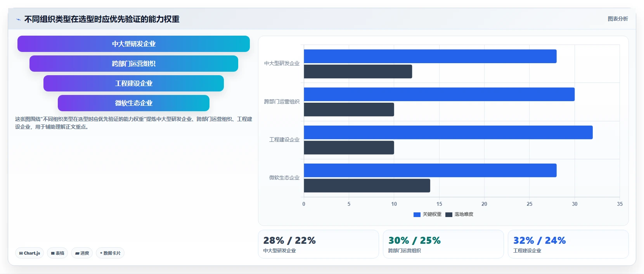Click the y-axis label 微软生态企业
The image size is (644, 274).
tap(284, 177)
